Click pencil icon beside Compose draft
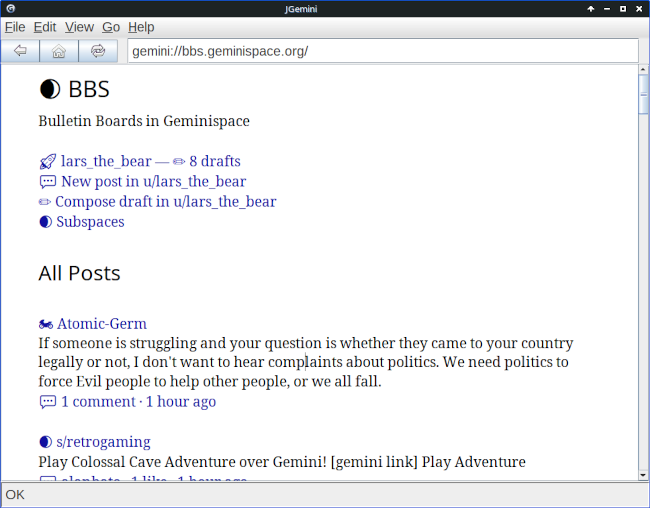The width and height of the screenshot is (650, 508). [45, 201]
